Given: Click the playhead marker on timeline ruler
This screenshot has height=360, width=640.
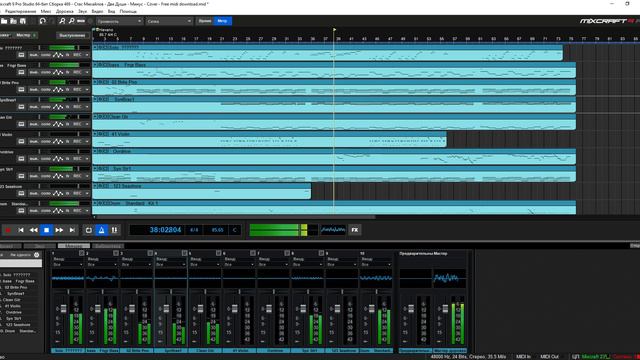Looking at the screenshot, I should 334,30.
